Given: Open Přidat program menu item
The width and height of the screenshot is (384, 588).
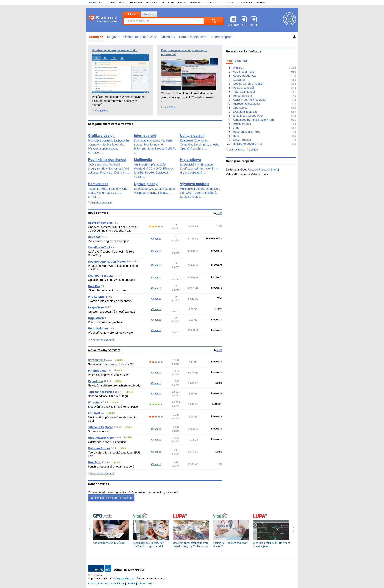Looking at the screenshot, I should click(222, 37).
